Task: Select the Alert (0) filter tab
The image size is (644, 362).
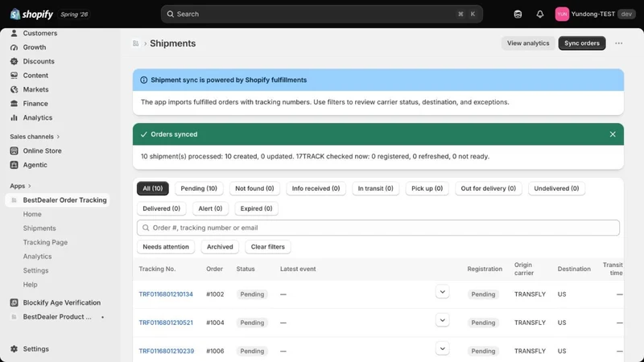Action: coord(210,208)
